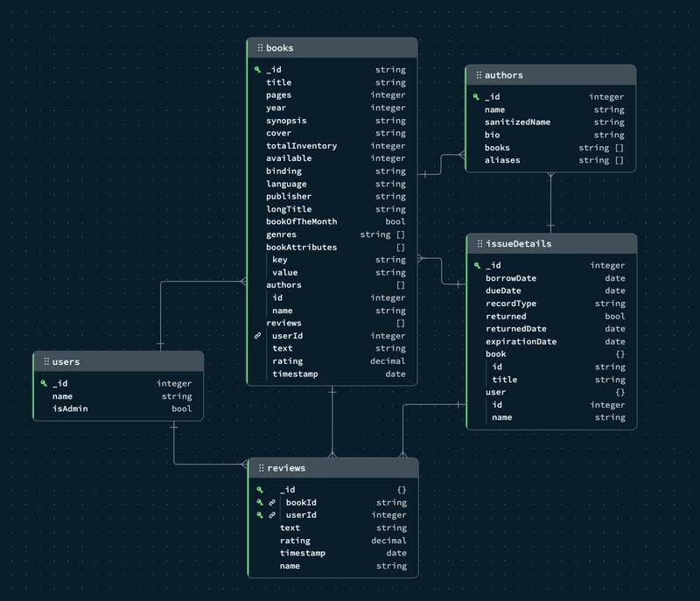Click the drag handle on reviews table

(x=261, y=468)
